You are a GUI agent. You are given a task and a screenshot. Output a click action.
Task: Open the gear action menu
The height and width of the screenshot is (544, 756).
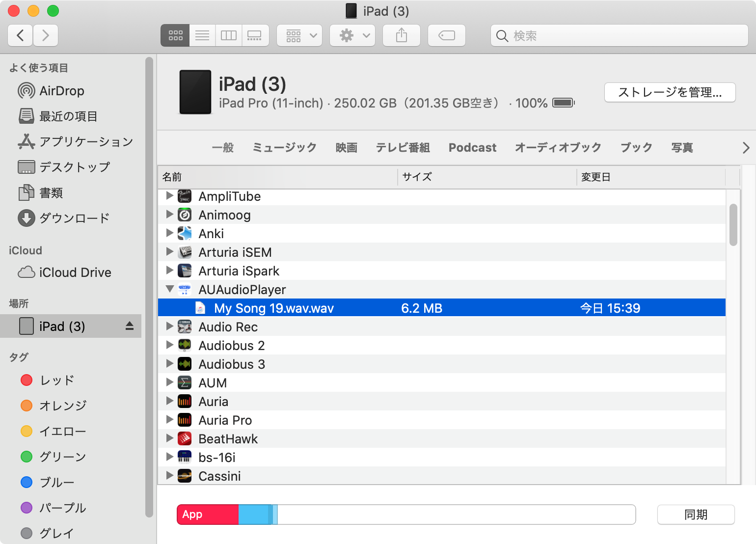[x=352, y=35]
